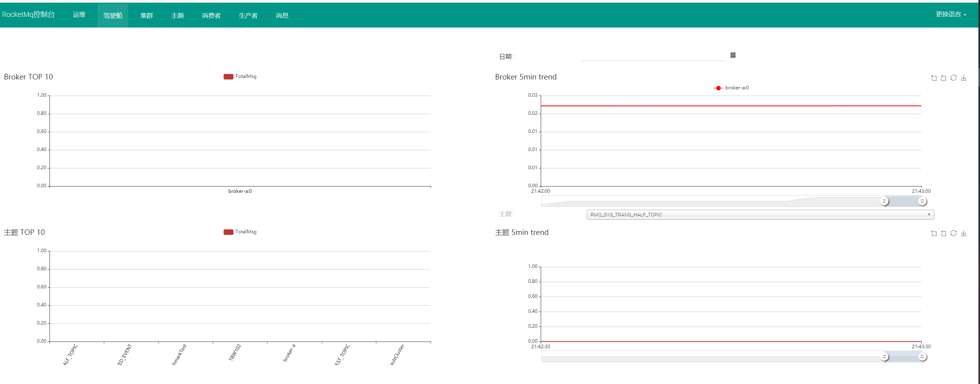This screenshot has width=980, height=384.
Task: Click zoom-reset icon on Broker 5min trend
Action: coord(943,78)
